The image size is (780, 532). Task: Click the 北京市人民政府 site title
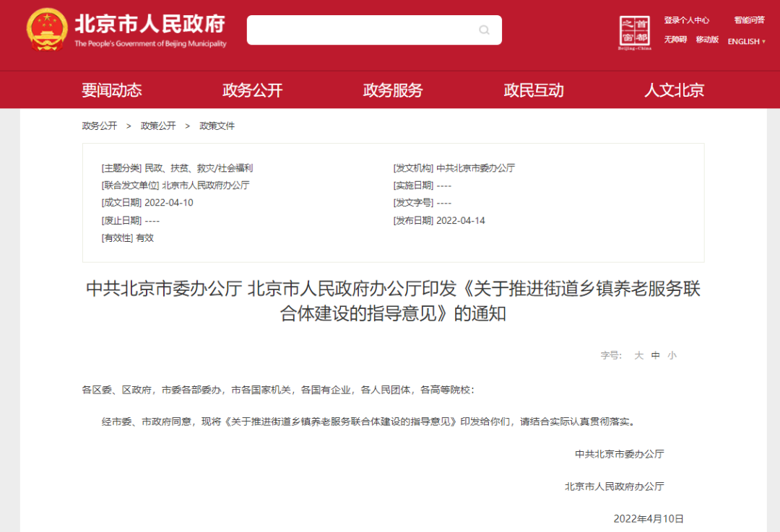tap(150, 24)
